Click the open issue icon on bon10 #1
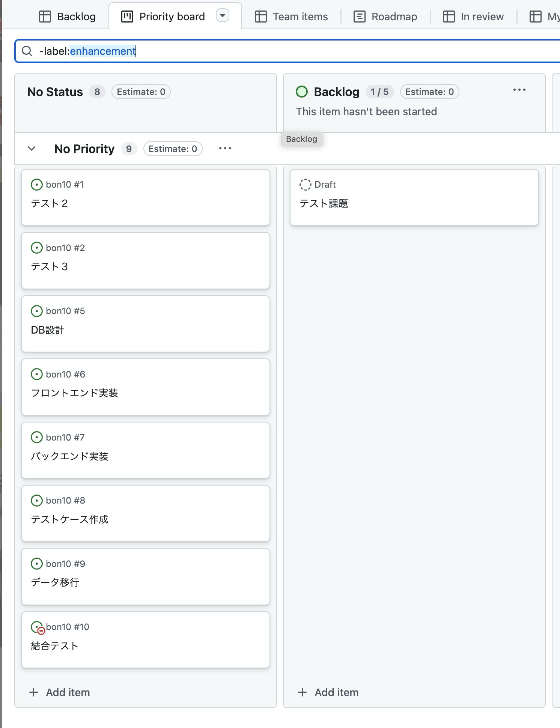Screen dimensions: 560x728 point(36,185)
